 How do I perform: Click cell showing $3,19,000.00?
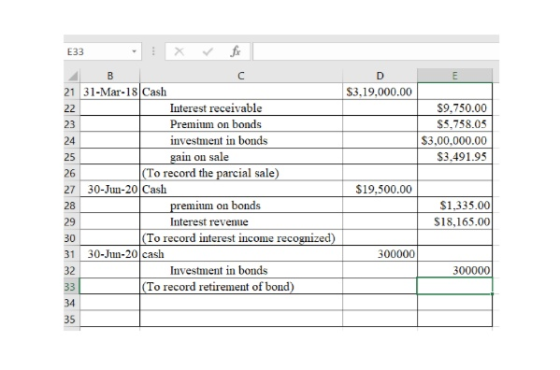click(x=380, y=92)
